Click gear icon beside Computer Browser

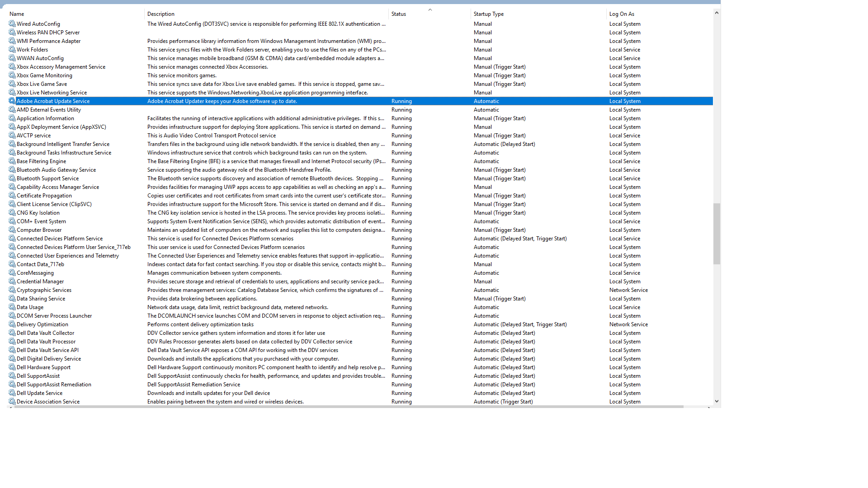click(x=12, y=230)
